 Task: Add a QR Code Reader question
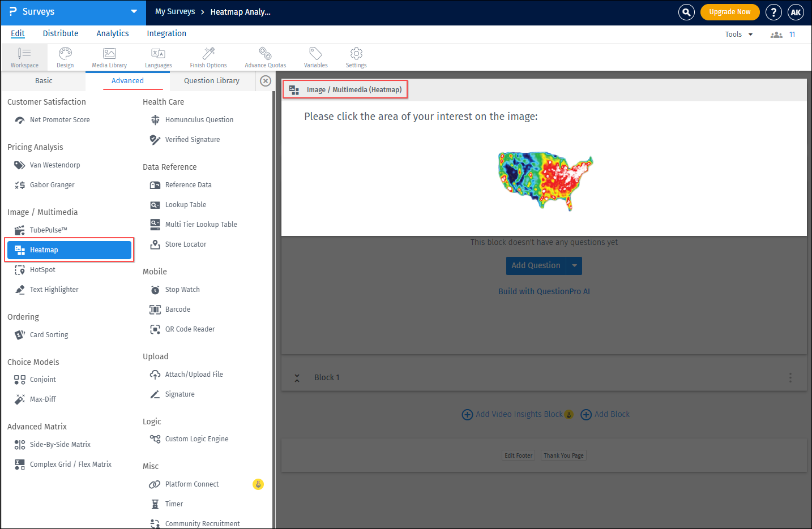click(x=182, y=329)
